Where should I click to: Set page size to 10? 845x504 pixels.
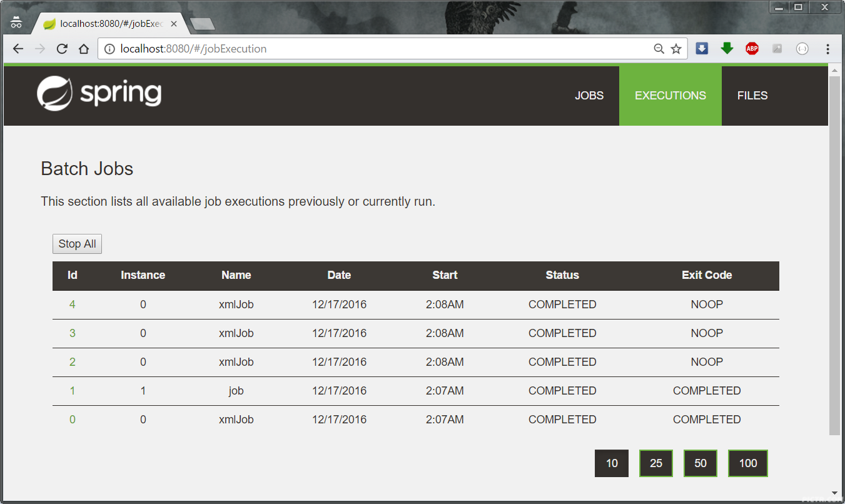(x=612, y=463)
